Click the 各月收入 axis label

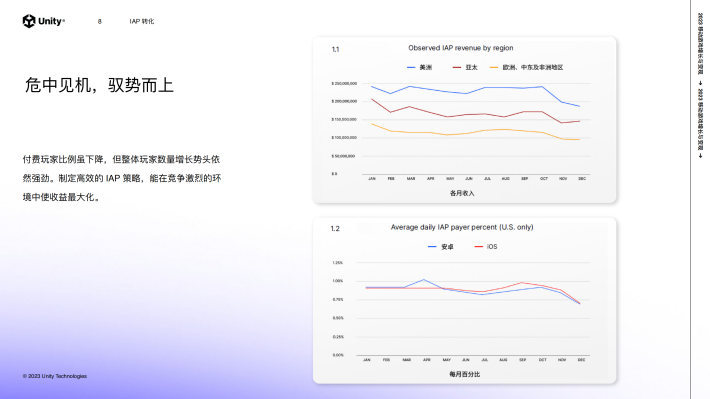(x=462, y=193)
